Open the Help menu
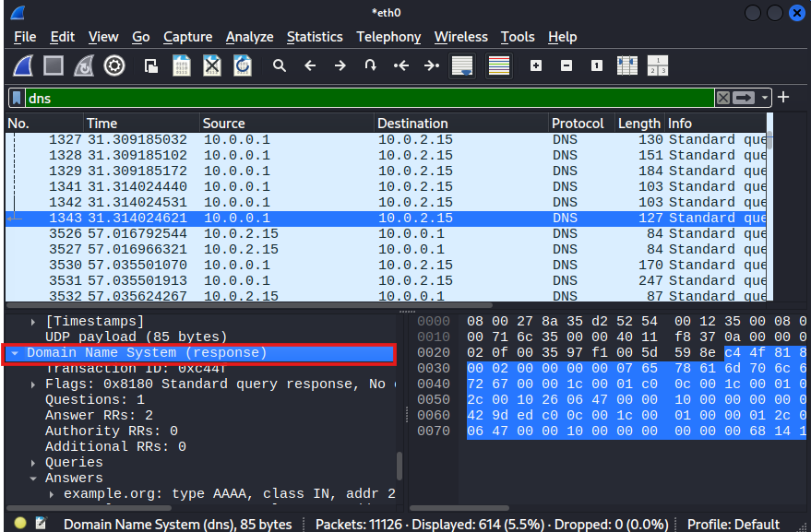The image size is (811, 532). point(562,37)
